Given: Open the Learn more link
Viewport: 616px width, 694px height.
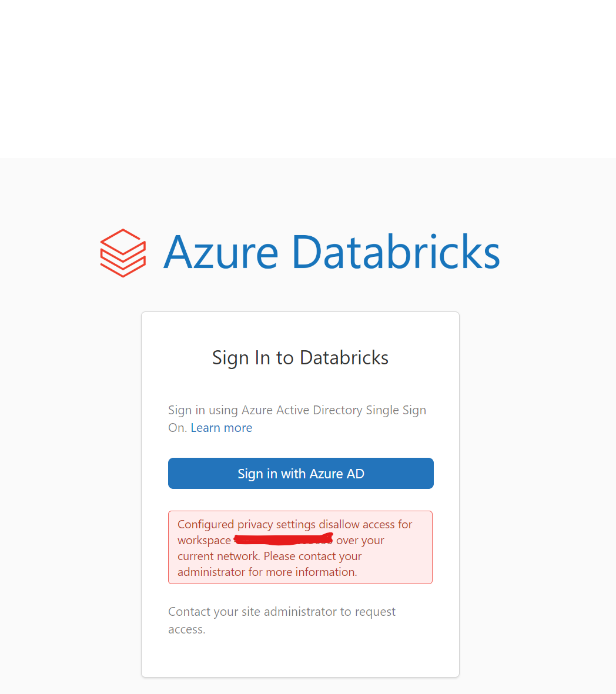Looking at the screenshot, I should click(x=221, y=428).
